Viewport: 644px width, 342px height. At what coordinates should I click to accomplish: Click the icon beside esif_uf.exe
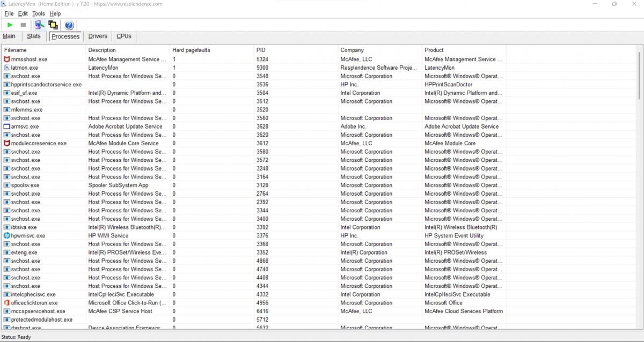6,93
